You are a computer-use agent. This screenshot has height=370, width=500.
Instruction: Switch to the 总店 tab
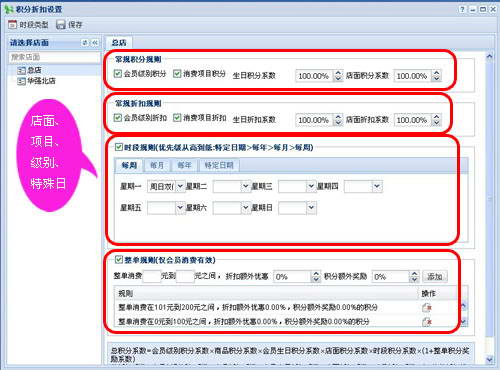coord(119,42)
